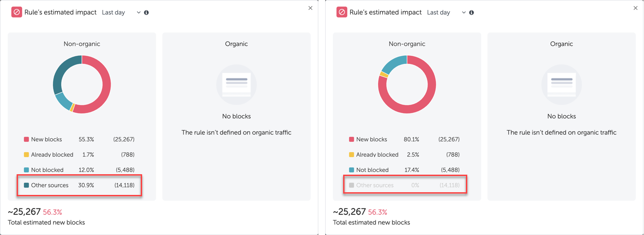Click the right Organic no-blocks placeholder icon
This screenshot has height=235, width=644.
pyautogui.click(x=562, y=84)
